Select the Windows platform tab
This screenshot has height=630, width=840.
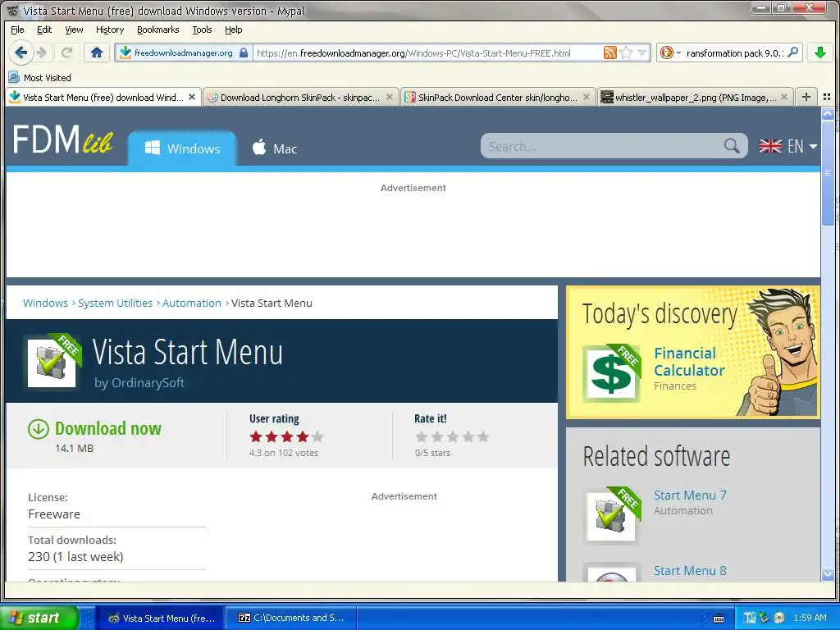point(182,148)
